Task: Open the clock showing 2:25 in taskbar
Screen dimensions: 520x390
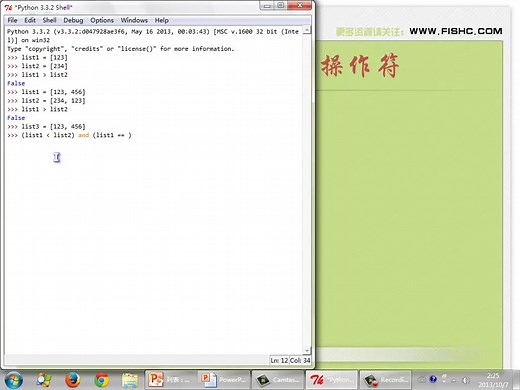Action: click(493, 379)
